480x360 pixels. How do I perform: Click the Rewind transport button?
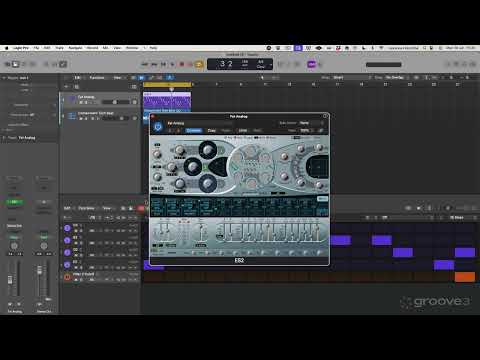coord(145,64)
